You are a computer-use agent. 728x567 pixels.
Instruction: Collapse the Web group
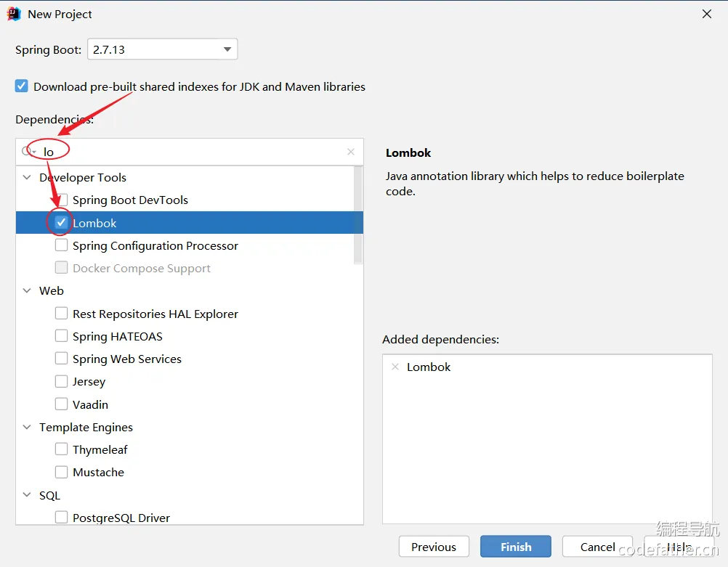tap(27, 290)
